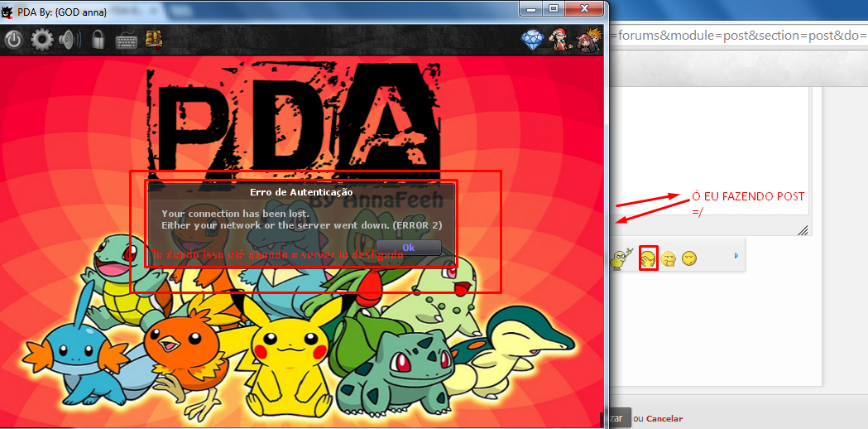Show more emoticons with blue arrow
Viewport: 868px width, 429px height.
[x=736, y=256]
